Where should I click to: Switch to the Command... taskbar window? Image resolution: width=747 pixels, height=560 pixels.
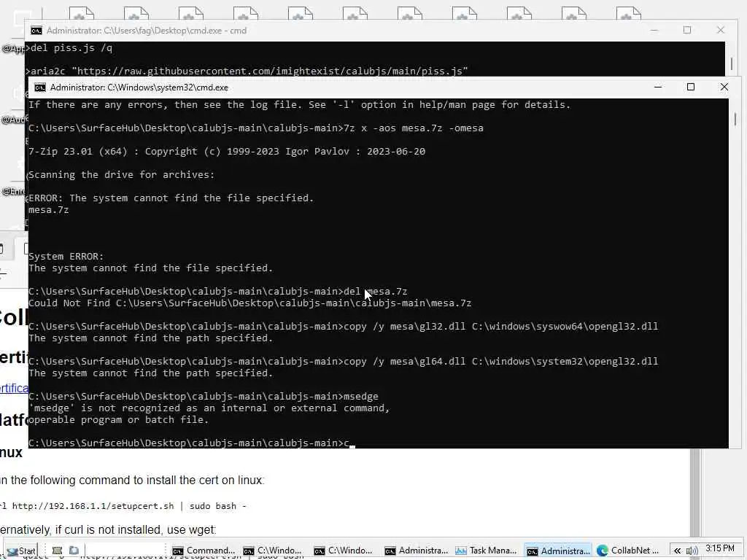point(204,551)
